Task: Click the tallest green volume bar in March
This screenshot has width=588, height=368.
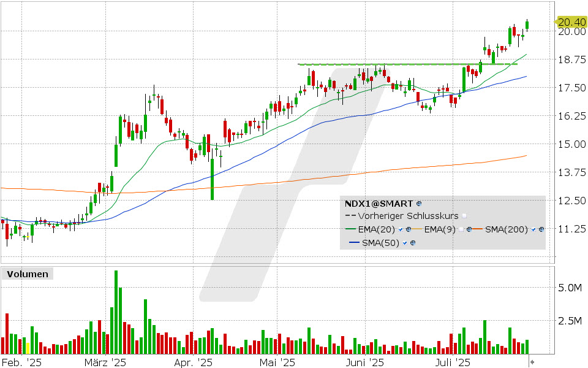Action: (x=116, y=312)
